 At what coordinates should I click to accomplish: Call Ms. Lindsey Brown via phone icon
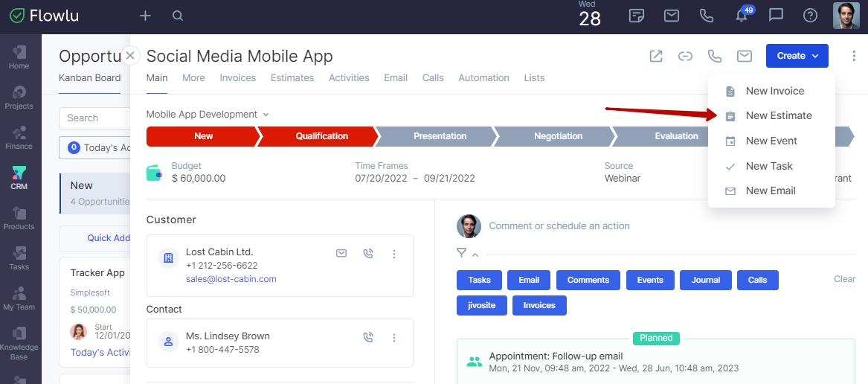click(368, 337)
